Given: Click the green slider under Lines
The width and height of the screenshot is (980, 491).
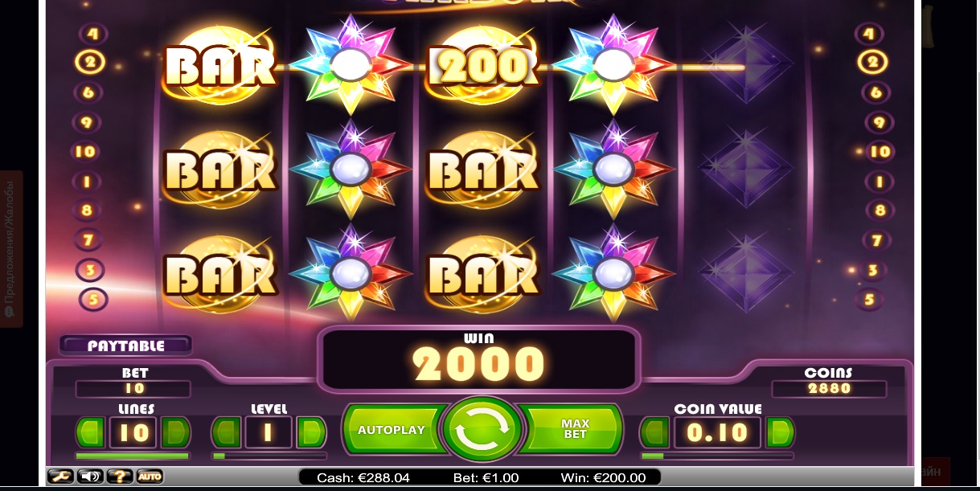Looking at the screenshot, I should point(132,456).
